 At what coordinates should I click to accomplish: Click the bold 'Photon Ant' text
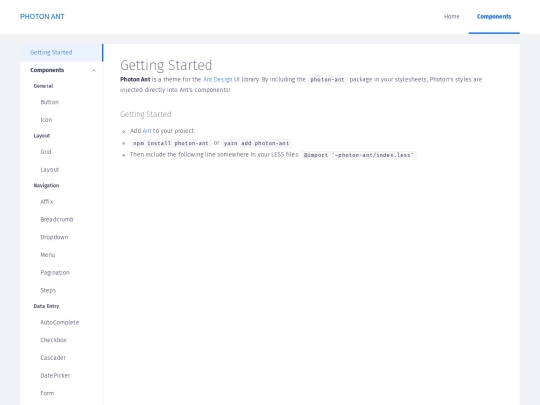click(135, 80)
